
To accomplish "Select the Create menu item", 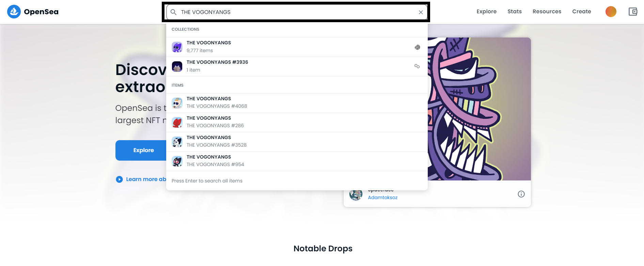I will point(582,12).
